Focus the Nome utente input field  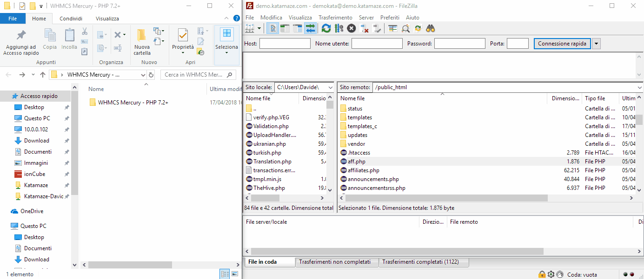377,44
